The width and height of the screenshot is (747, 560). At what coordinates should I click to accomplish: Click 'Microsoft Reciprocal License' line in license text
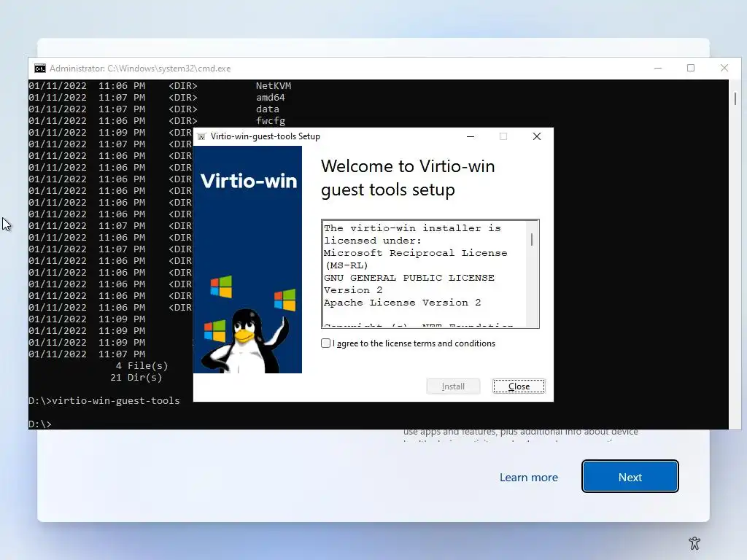(415, 253)
